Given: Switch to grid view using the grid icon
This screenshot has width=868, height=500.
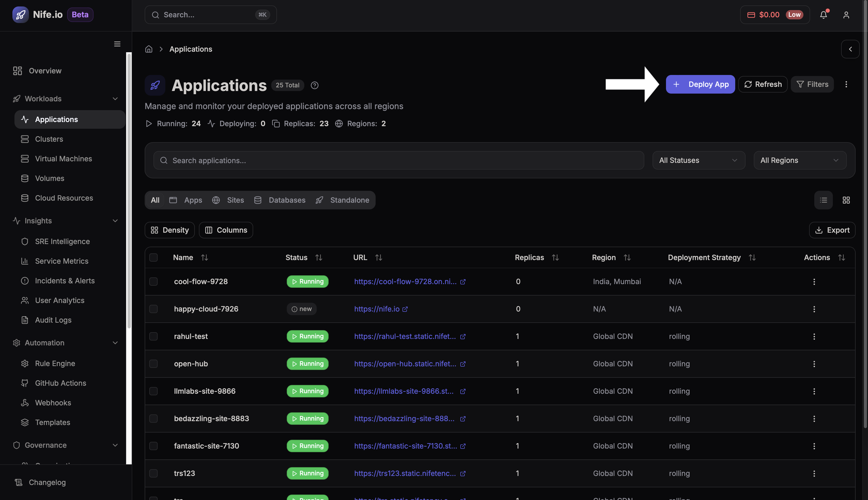Looking at the screenshot, I should click(846, 200).
